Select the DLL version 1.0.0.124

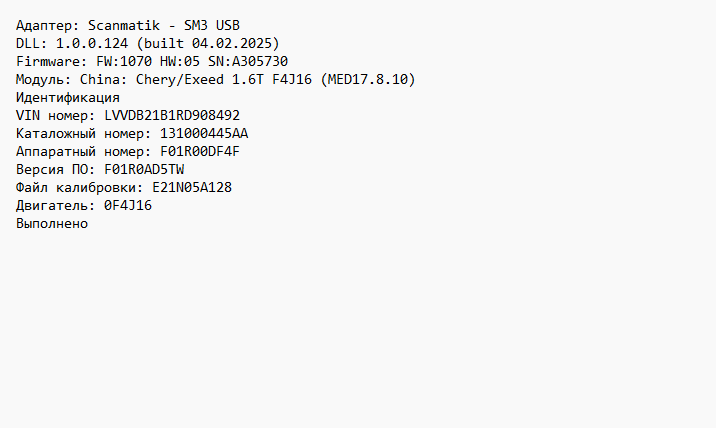(x=92, y=43)
